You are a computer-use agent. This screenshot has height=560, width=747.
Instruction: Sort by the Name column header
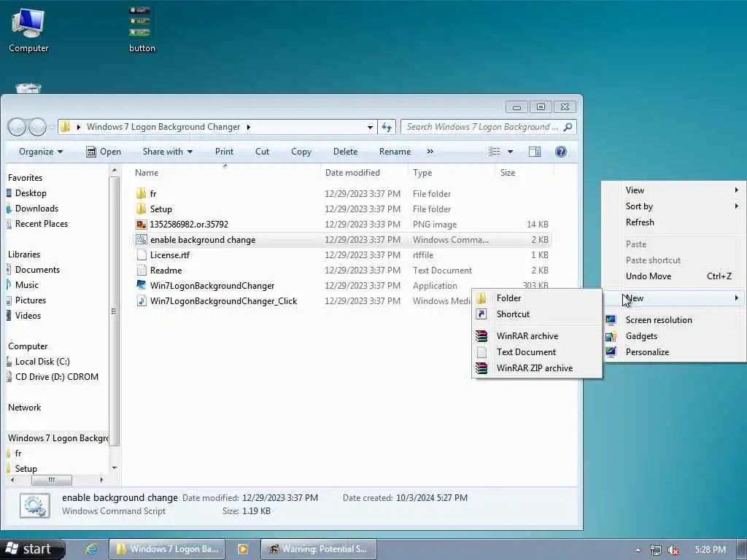(225, 173)
